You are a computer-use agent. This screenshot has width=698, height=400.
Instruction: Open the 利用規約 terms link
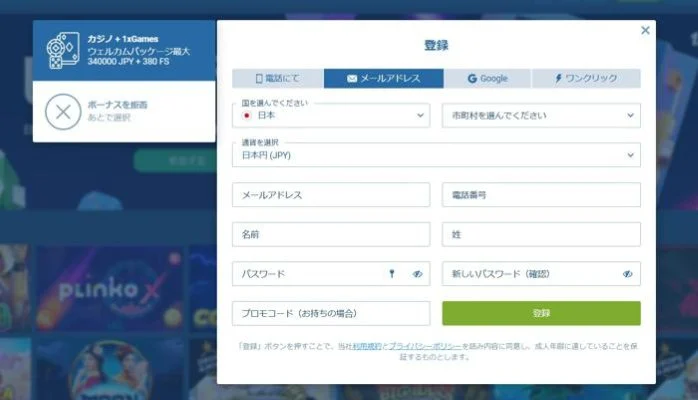click(367, 346)
